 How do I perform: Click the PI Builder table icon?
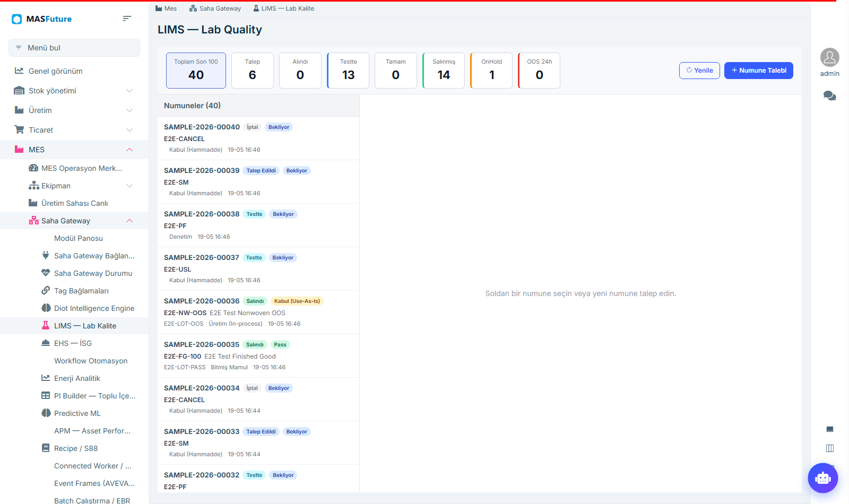click(x=46, y=396)
